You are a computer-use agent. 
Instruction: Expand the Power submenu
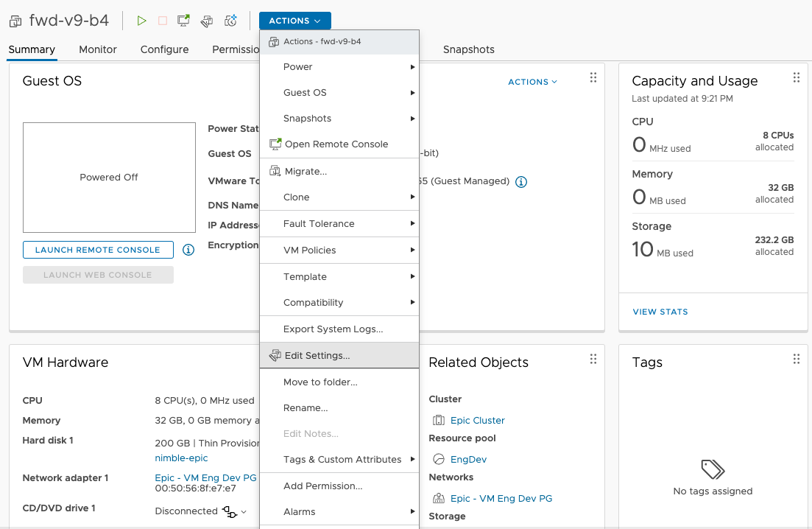click(339, 66)
